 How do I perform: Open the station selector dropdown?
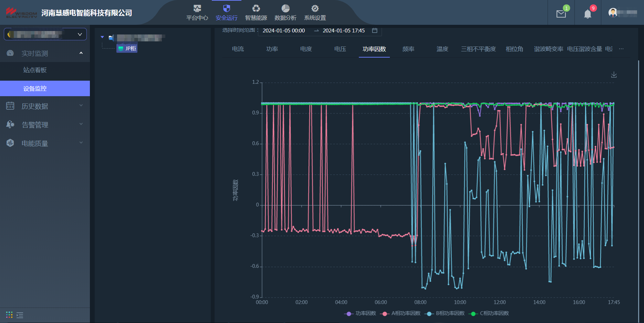[45, 34]
